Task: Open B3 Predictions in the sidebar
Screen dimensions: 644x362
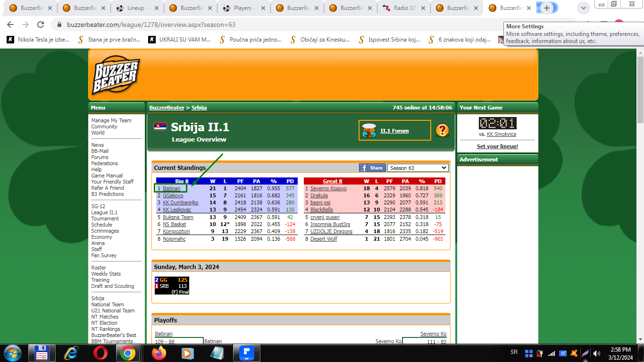Action: pyautogui.click(x=108, y=194)
